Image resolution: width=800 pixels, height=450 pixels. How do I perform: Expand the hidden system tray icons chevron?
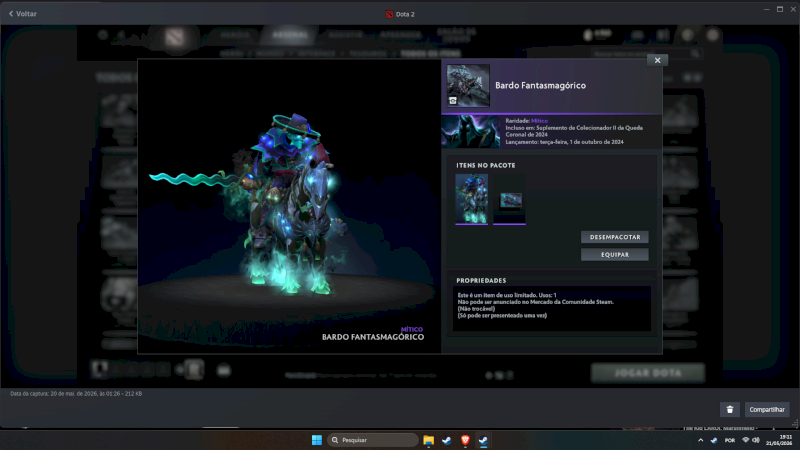pyautogui.click(x=701, y=440)
